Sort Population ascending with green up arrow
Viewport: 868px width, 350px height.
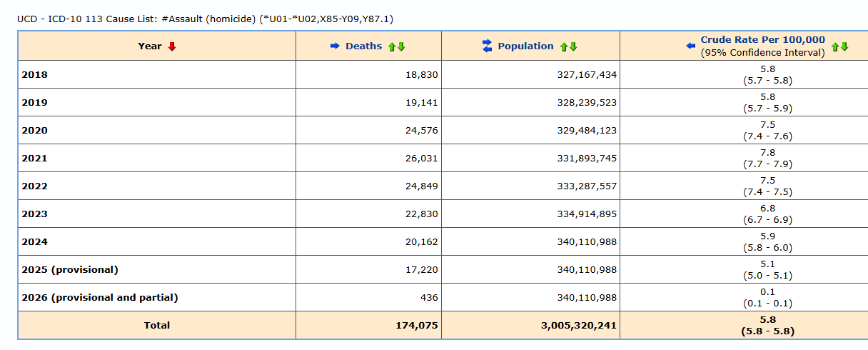tap(564, 47)
